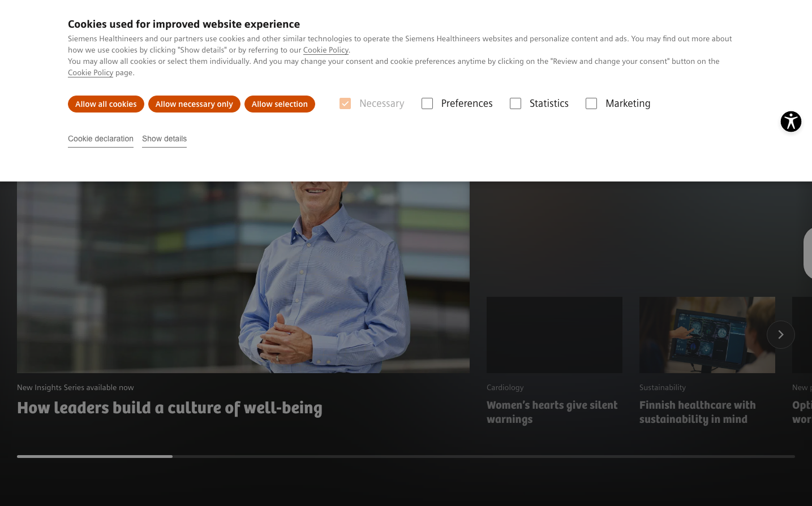Select the Women's hearts article thumbnail

coord(554,335)
